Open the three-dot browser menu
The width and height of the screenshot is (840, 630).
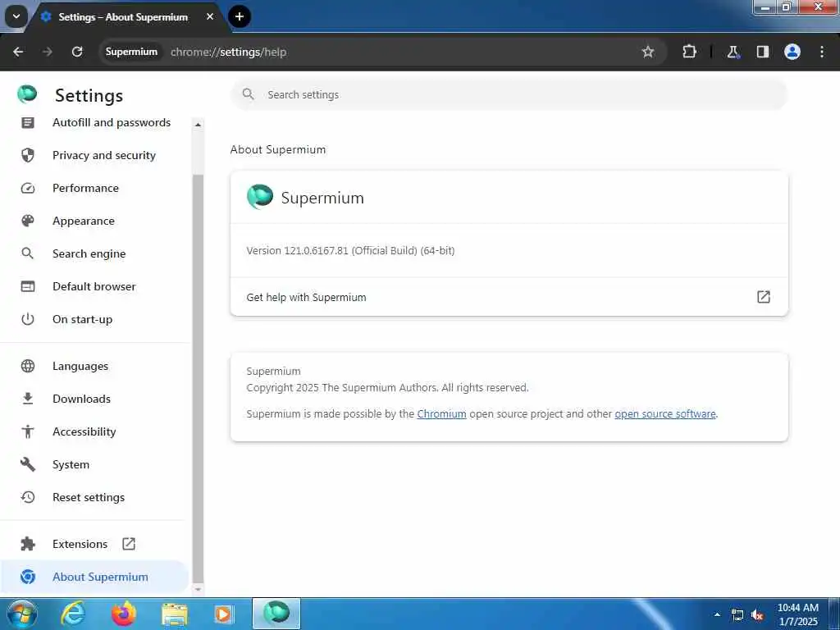point(822,52)
